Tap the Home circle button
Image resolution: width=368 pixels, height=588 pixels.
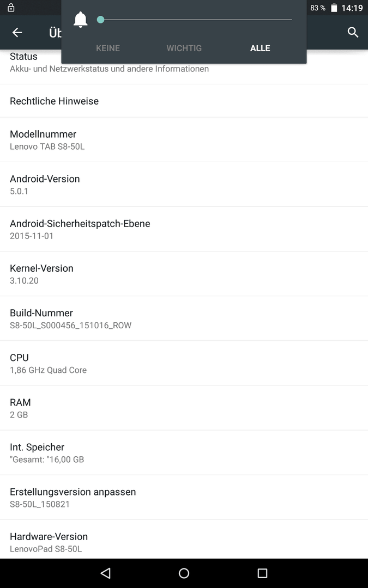point(184,573)
